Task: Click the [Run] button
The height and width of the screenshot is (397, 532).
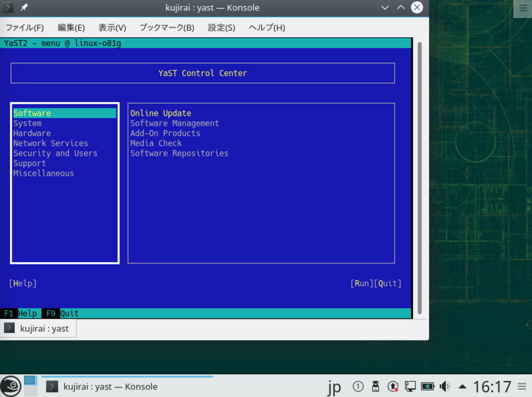Action: click(362, 283)
